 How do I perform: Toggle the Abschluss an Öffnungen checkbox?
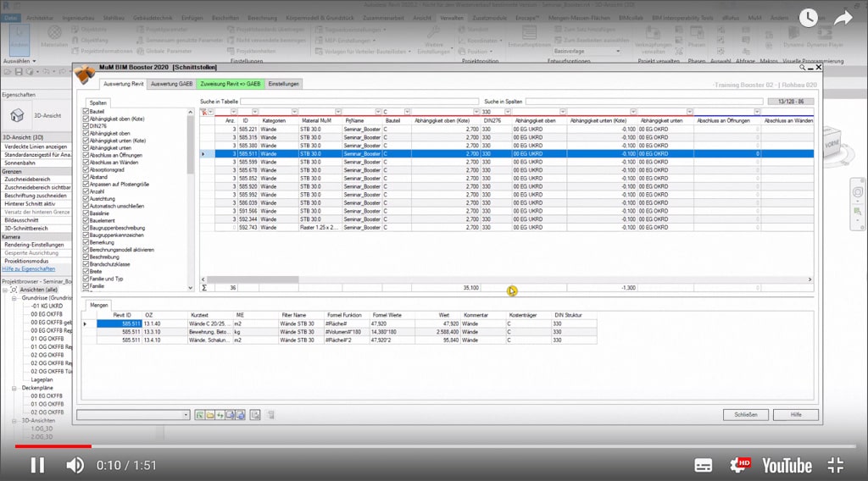coord(86,155)
